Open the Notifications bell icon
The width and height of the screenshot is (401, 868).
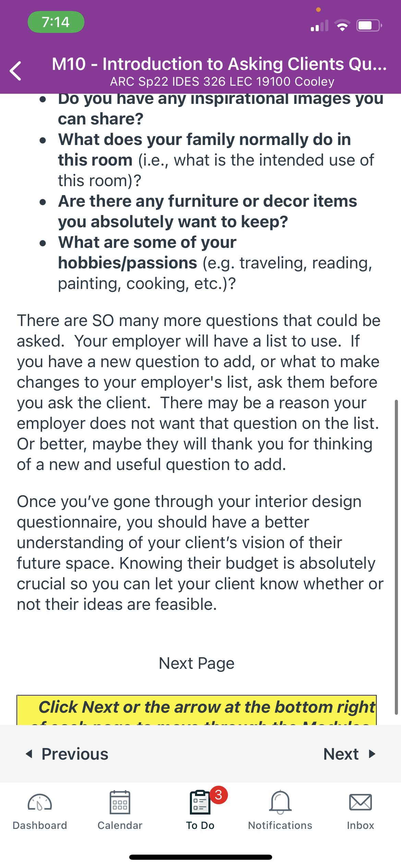click(280, 802)
